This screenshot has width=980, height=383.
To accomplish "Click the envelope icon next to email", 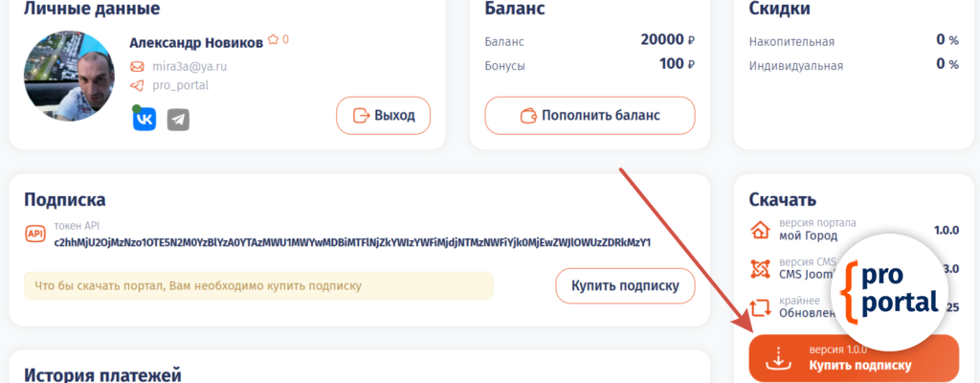I will tap(137, 67).
